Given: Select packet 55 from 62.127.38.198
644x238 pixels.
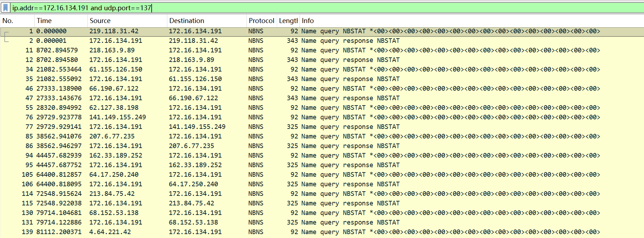Looking at the screenshot, I should coord(322,108).
